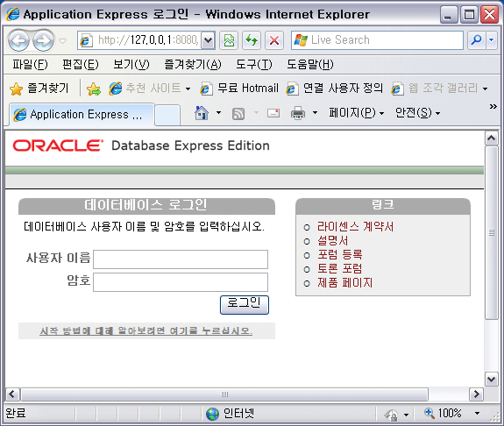This screenshot has width=504, height=426.
Task: Click the vertical scrollbar up arrow
Action: pos(491,138)
